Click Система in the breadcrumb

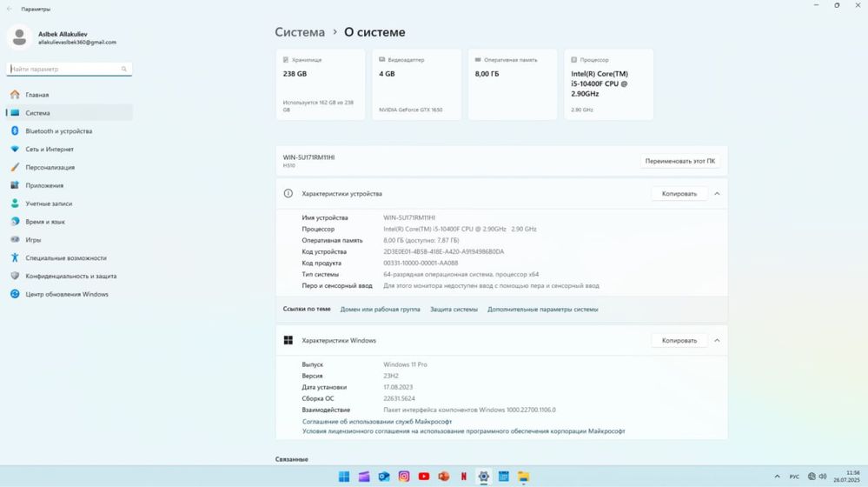point(300,33)
